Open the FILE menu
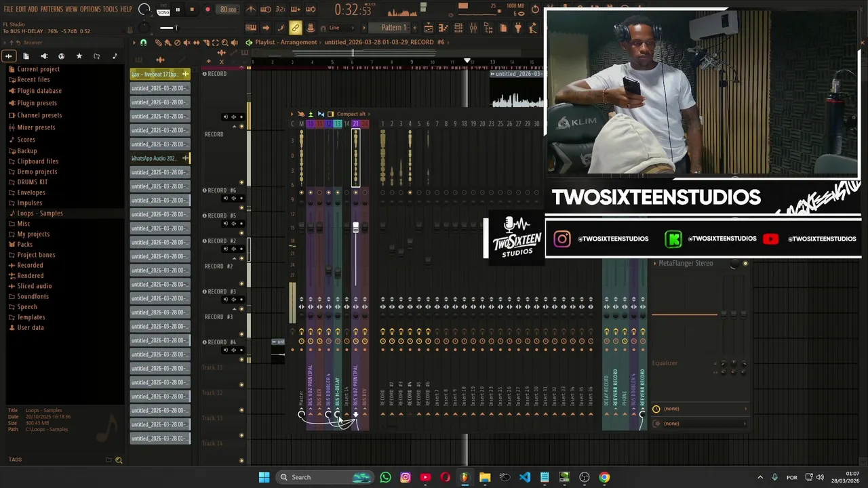The image size is (868, 488). click(x=8, y=9)
